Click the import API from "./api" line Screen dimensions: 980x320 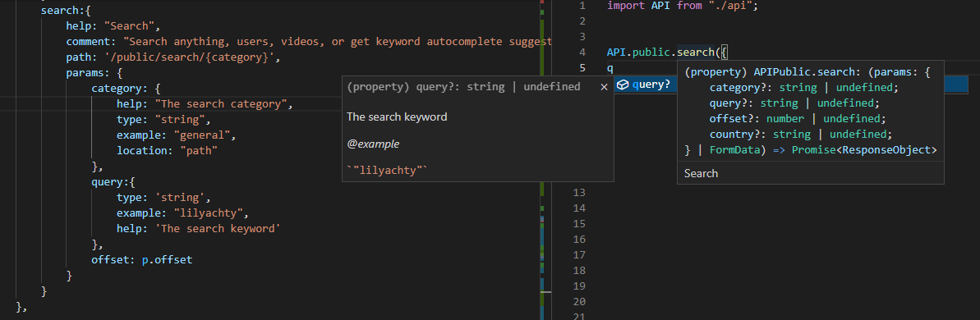coord(683,6)
